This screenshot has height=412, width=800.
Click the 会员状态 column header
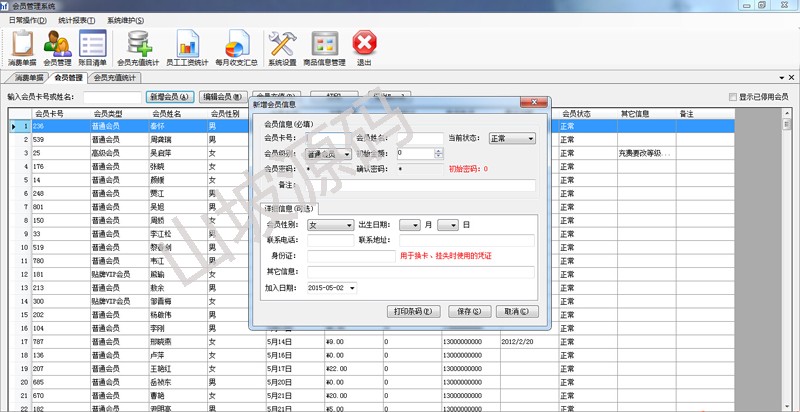[x=588, y=114]
